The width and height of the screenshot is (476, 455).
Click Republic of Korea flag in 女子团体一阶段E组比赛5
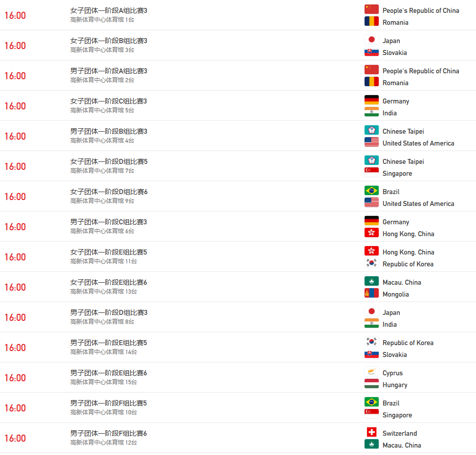pos(371,263)
